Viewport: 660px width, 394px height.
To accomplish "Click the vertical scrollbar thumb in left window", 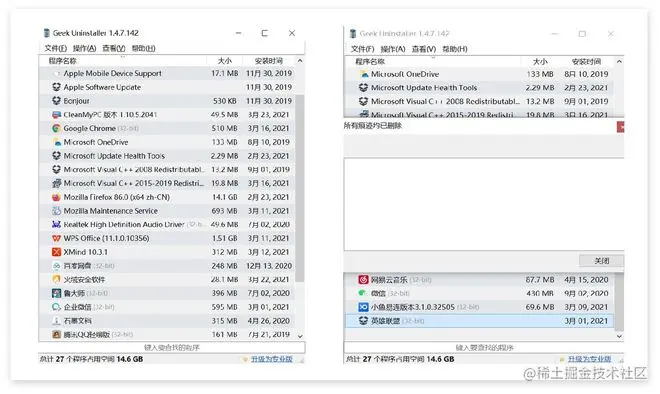I will point(300,188).
